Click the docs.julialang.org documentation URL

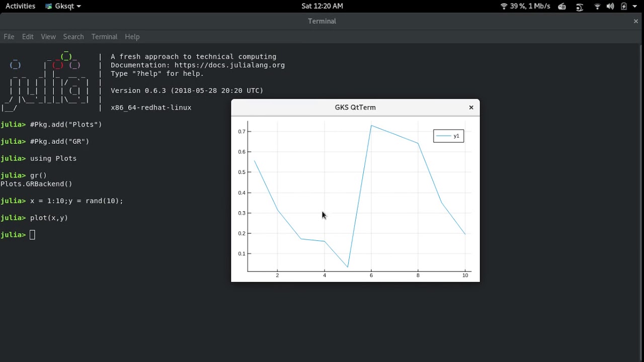tap(229, 65)
